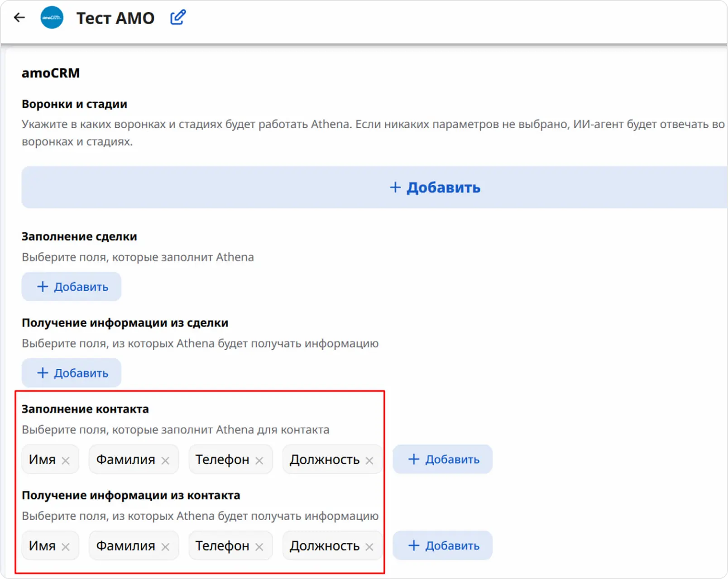Screen dimensions: 728x579
Task: Edit the Тест АМО name with pencil icon
Action: pos(177,18)
